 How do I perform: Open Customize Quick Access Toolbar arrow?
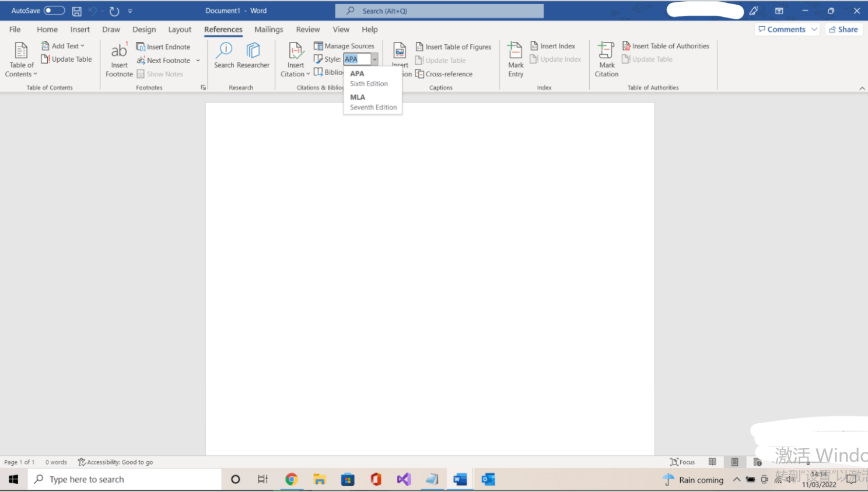(x=130, y=11)
